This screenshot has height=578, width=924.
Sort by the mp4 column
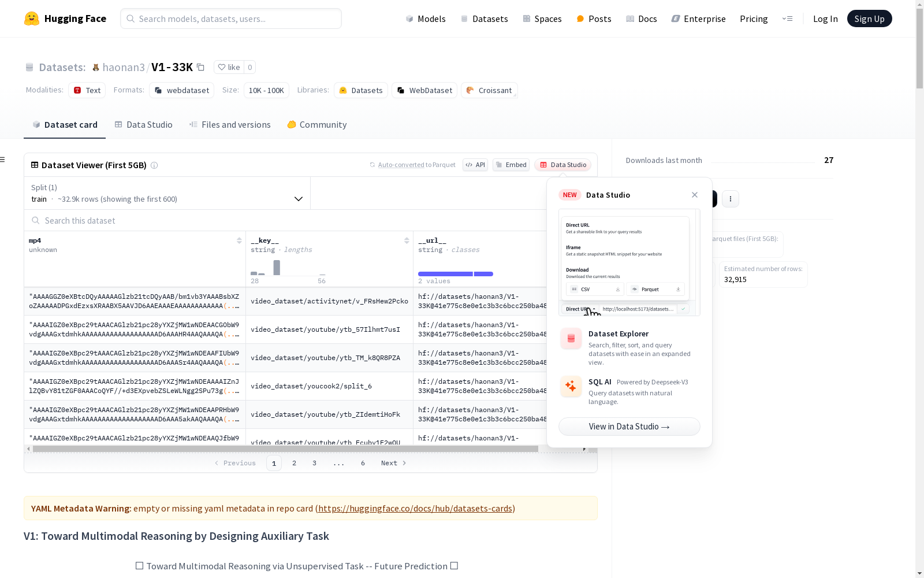click(x=239, y=240)
